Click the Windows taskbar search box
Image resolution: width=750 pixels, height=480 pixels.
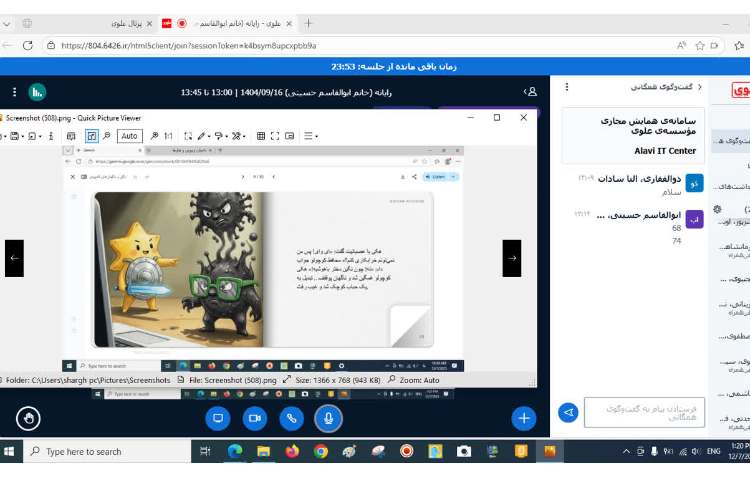(x=100, y=452)
